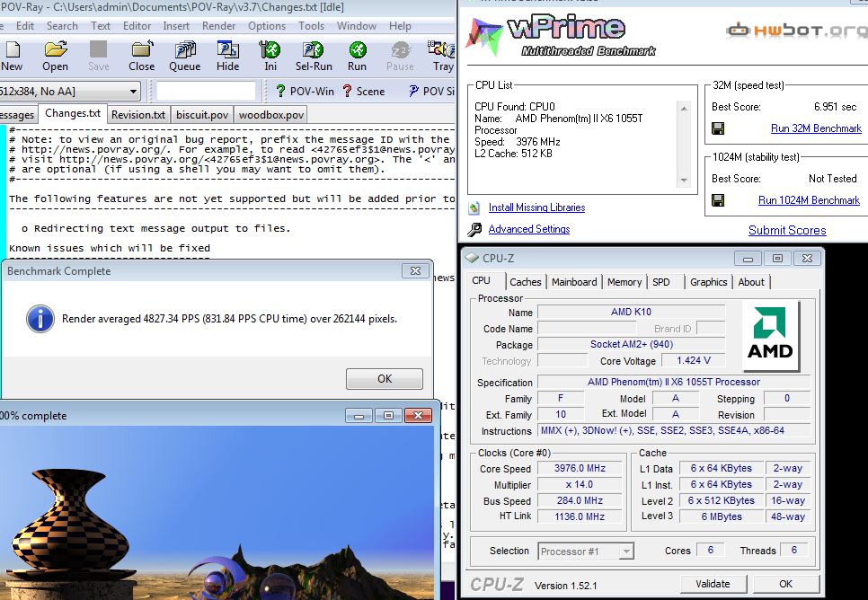Click the Run 1024M Benchmark link
Image resolution: width=868 pixels, height=600 pixels.
pos(809,199)
